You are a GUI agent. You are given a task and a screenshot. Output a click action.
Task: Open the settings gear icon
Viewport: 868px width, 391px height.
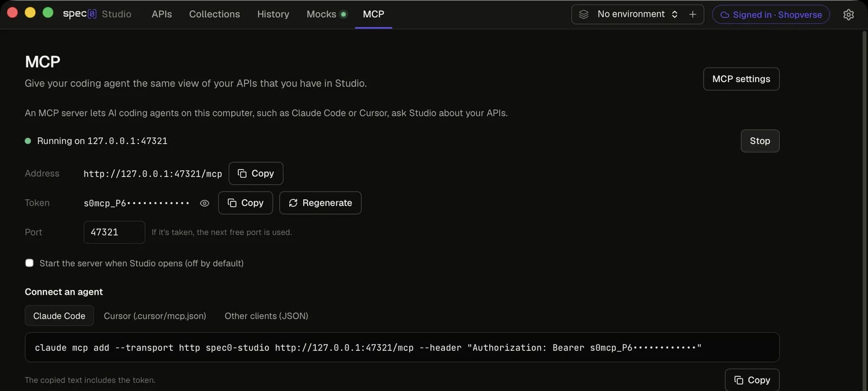click(x=848, y=15)
